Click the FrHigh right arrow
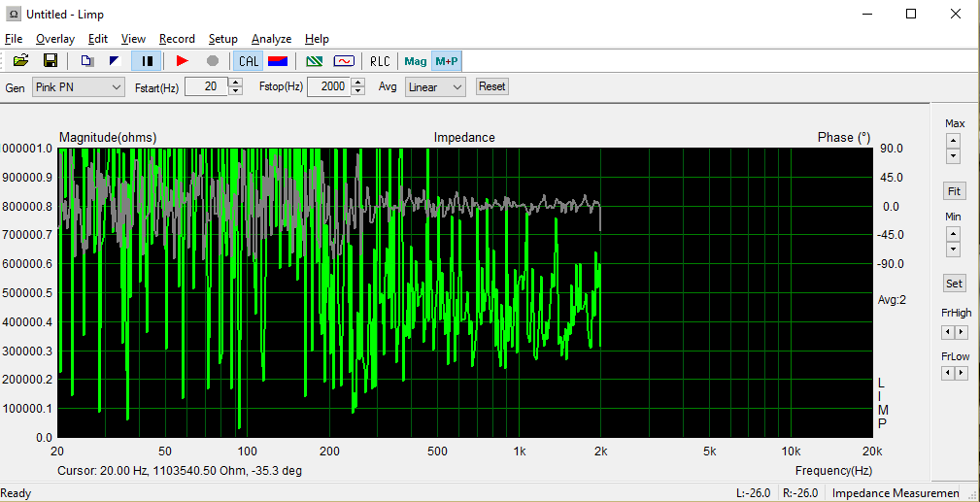Screen dimensions: 980x502 point(962,331)
